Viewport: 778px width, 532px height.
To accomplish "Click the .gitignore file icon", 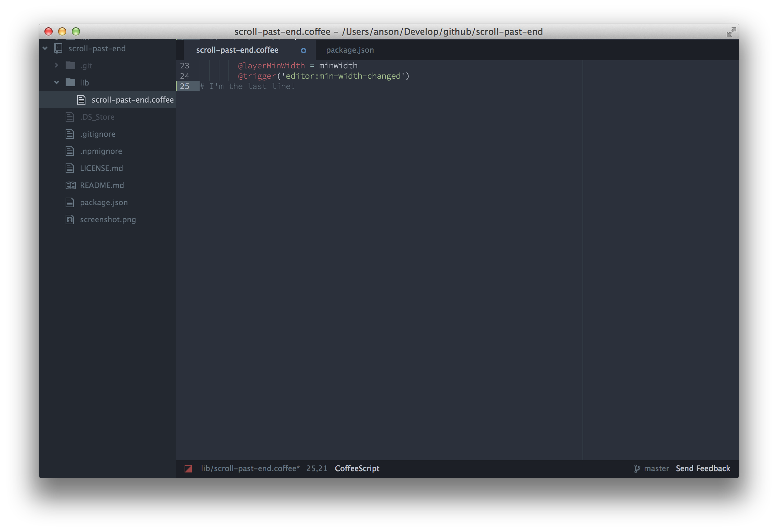I will 70,134.
